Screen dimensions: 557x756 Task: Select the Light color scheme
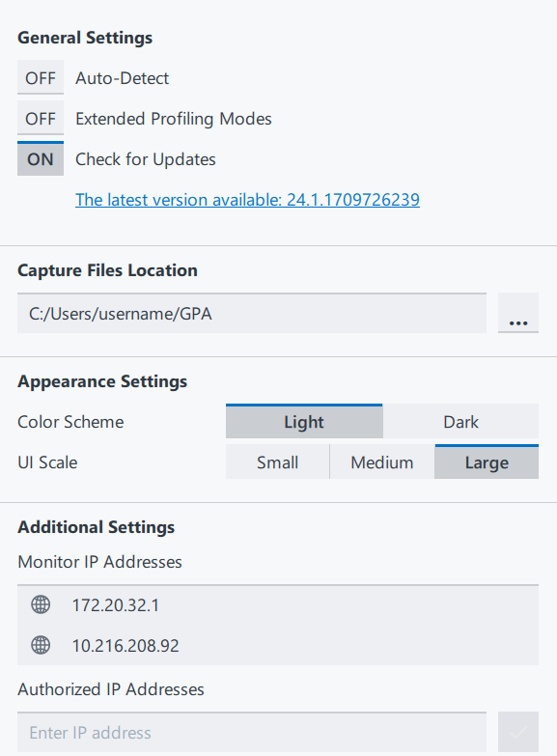(x=304, y=421)
